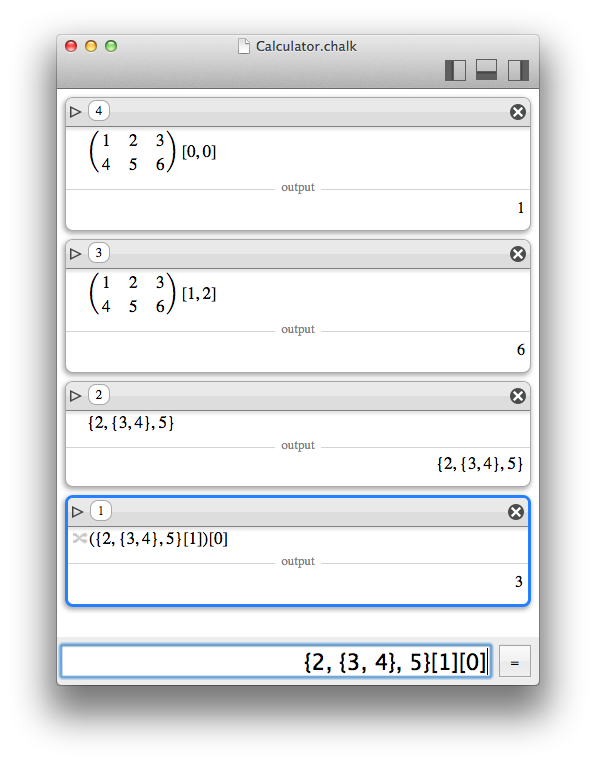Collapse computation 4 with its disclosure triangle
The width and height of the screenshot is (596, 764).
click(75, 112)
